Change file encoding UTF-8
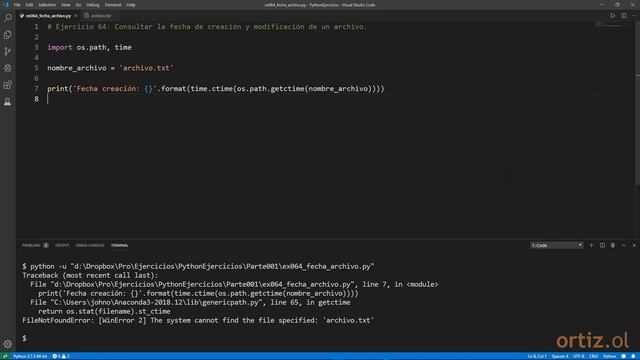The width and height of the screenshot is (640, 360). [579, 356]
